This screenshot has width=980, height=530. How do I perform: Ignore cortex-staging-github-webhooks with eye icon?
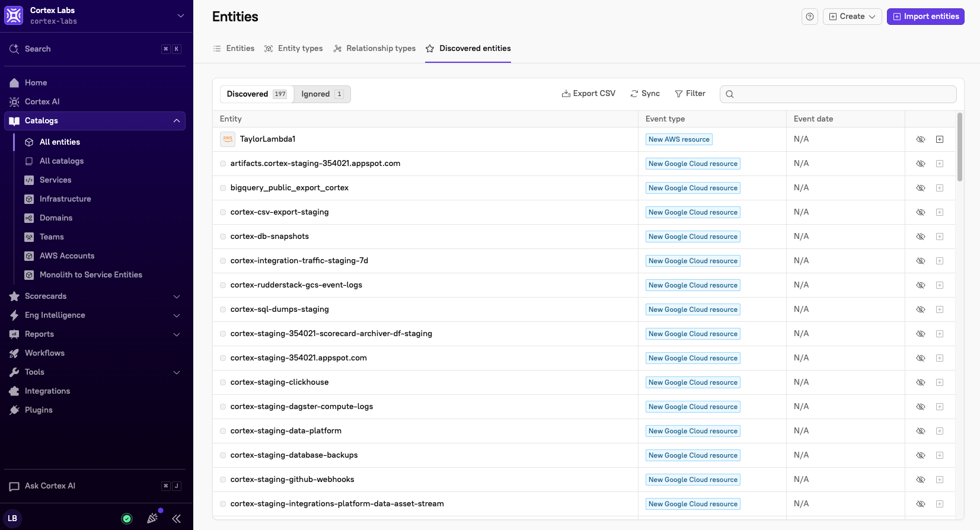[x=921, y=480]
